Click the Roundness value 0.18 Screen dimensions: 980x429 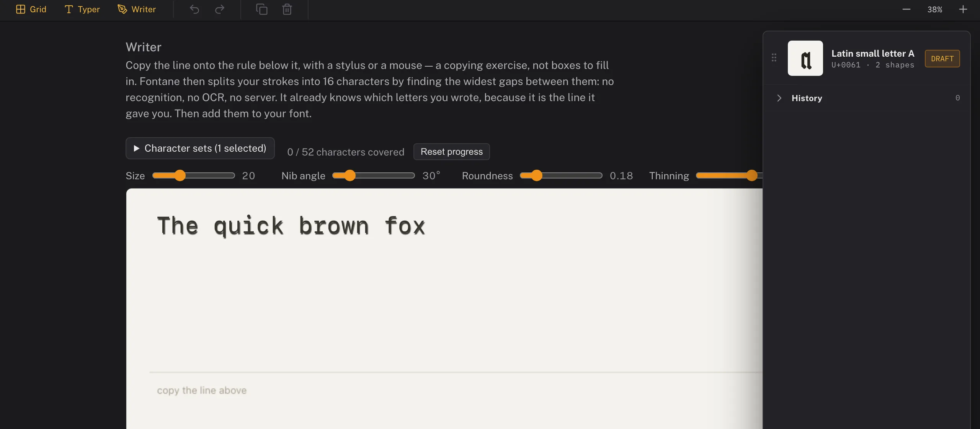click(x=621, y=176)
